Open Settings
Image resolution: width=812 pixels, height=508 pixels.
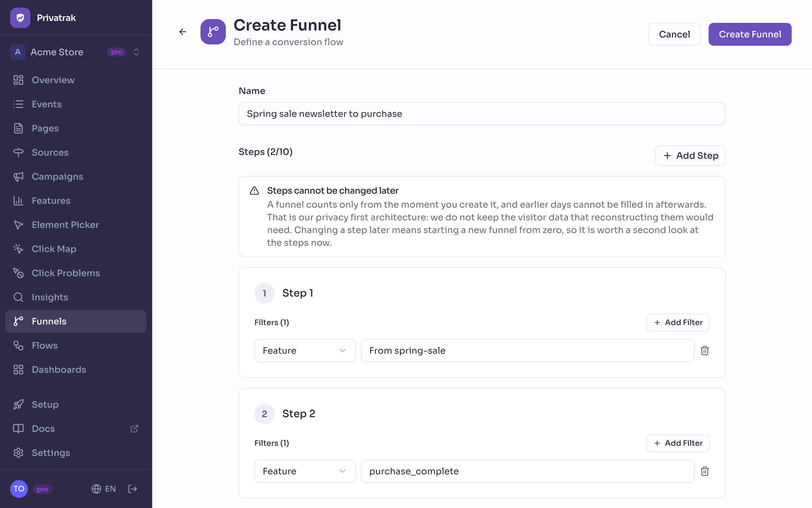76,453
